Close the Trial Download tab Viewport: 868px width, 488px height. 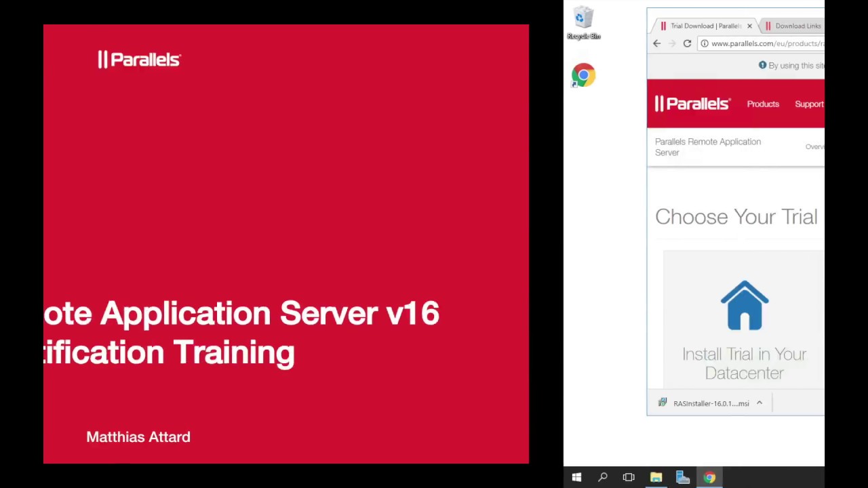click(x=749, y=26)
